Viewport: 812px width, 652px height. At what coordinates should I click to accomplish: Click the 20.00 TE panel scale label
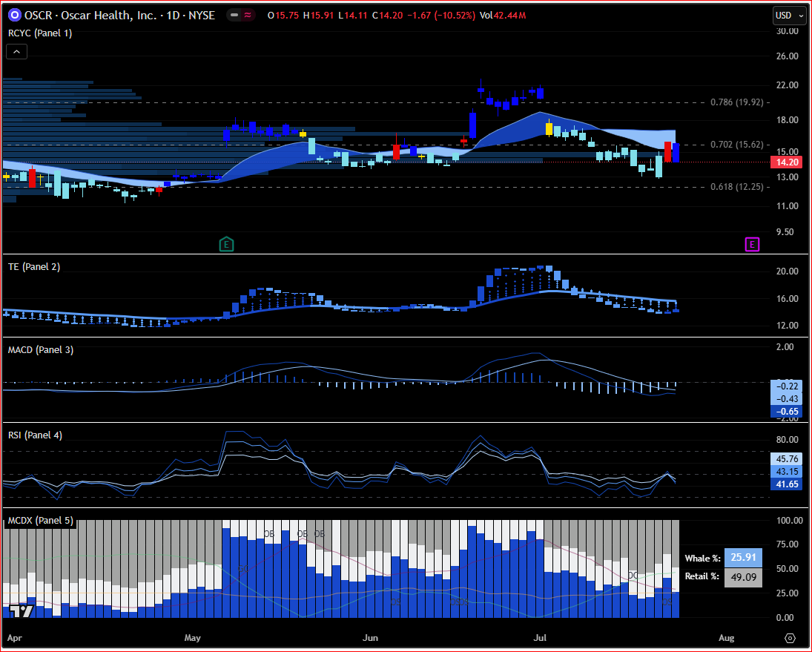787,271
